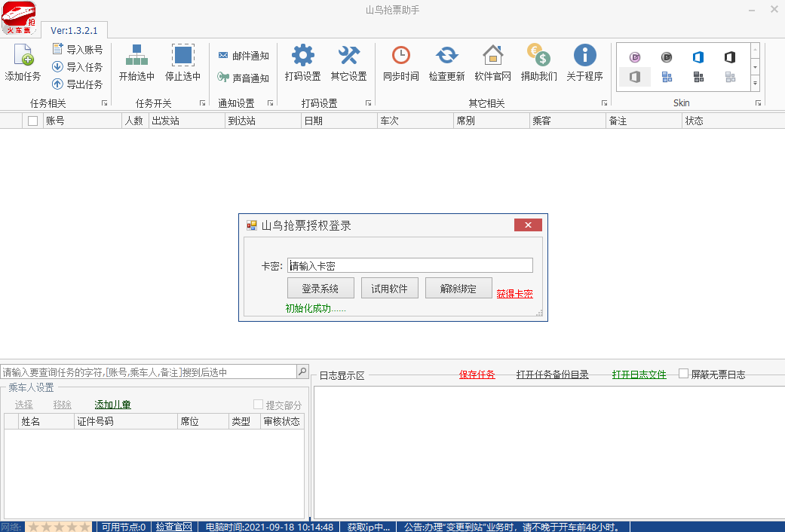Open 关于程序 info icon
Viewport: 785px width, 532px height.
coord(584,55)
